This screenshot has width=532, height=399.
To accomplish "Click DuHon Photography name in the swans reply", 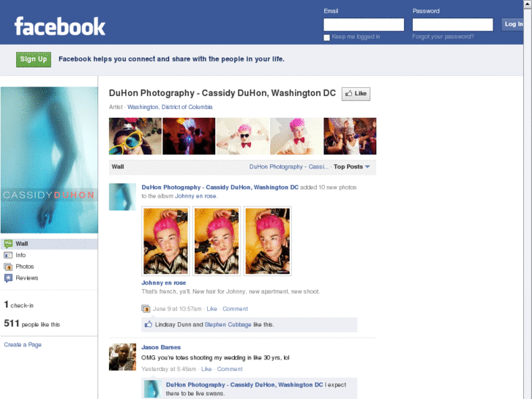I will pos(244,384).
